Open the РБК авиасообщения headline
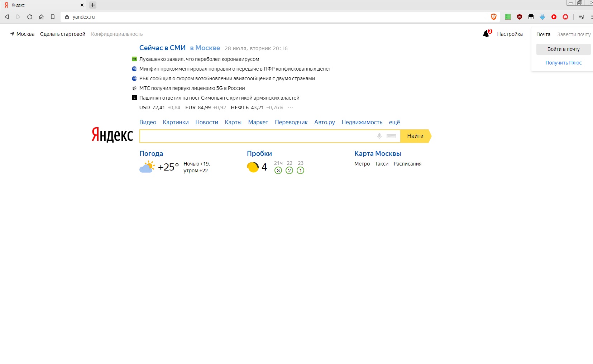This screenshot has height=364, width=593. pyautogui.click(x=227, y=78)
